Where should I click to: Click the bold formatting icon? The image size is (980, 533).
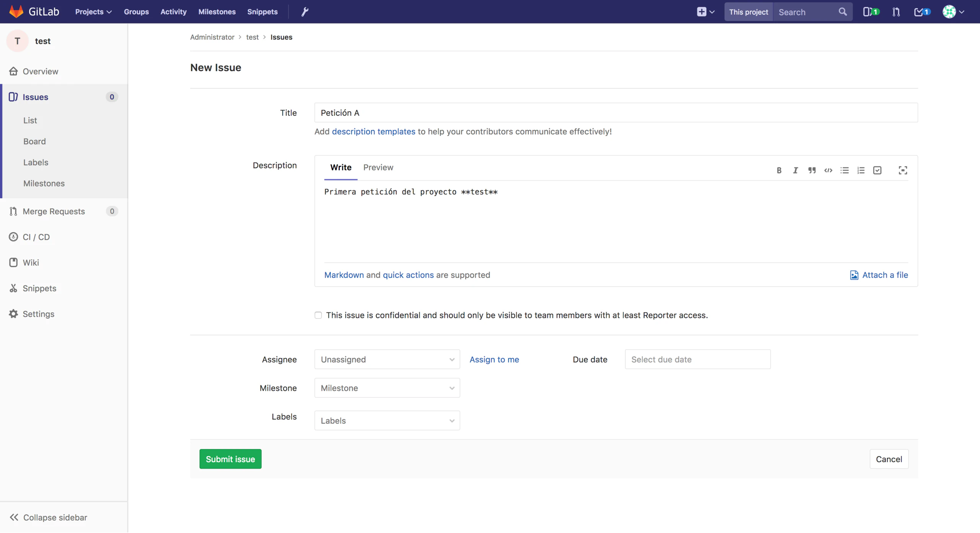pos(779,171)
